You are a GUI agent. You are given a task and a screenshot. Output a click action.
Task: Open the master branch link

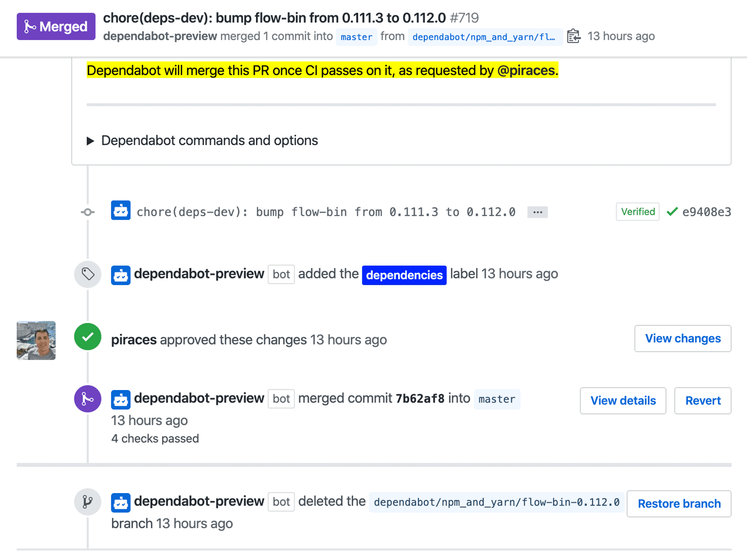(x=356, y=37)
